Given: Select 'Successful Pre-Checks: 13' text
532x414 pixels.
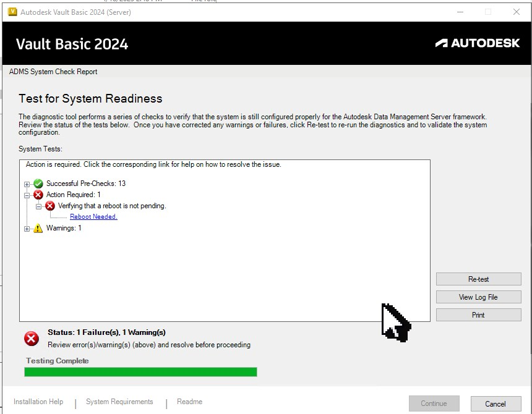Looking at the screenshot, I should click(x=86, y=184).
